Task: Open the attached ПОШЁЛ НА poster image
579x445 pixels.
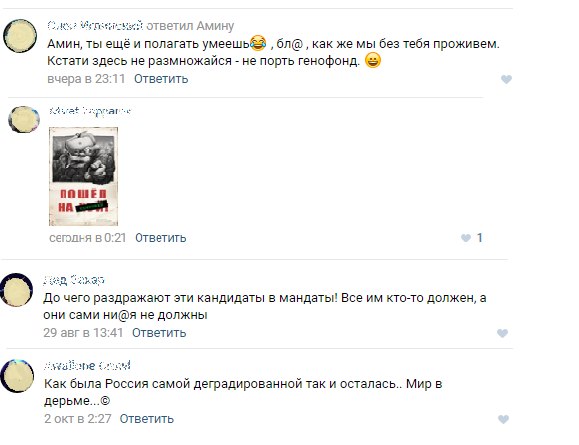Action: 83,176
